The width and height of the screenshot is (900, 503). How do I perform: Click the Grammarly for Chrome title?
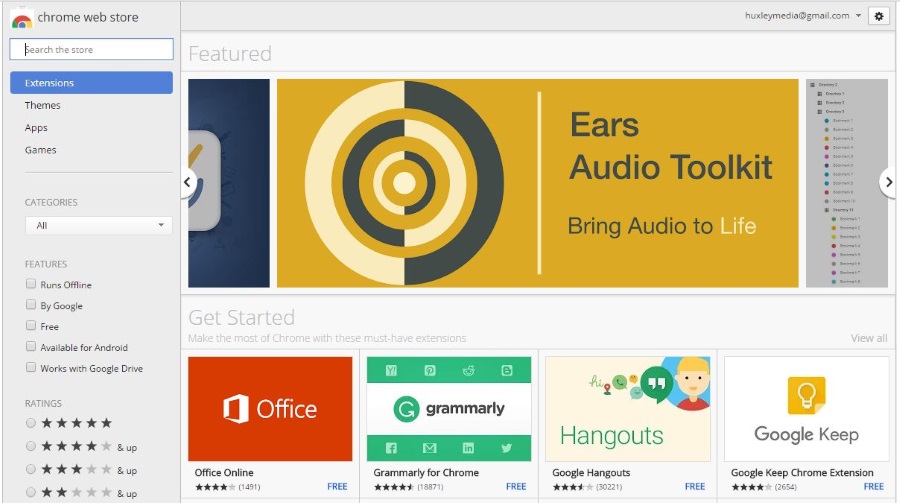pyautogui.click(x=426, y=473)
